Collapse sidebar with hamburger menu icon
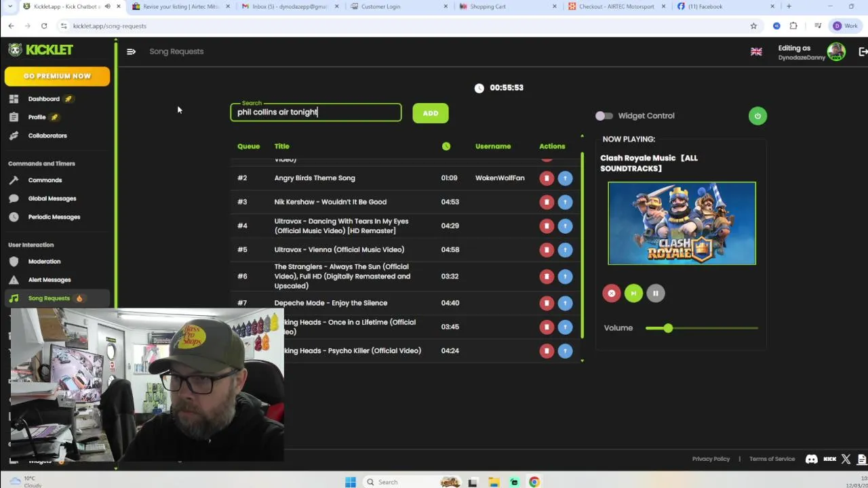The height and width of the screenshot is (488, 868). pyautogui.click(x=131, y=52)
